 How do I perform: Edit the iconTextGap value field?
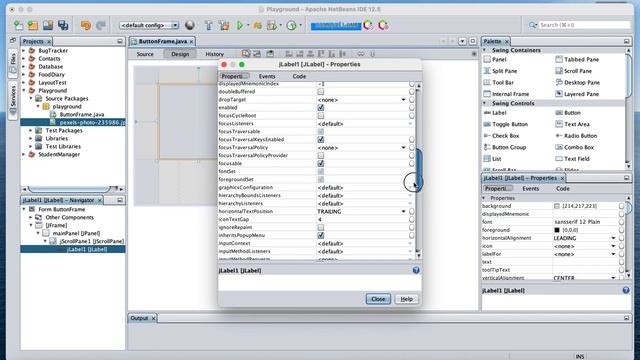(362, 220)
